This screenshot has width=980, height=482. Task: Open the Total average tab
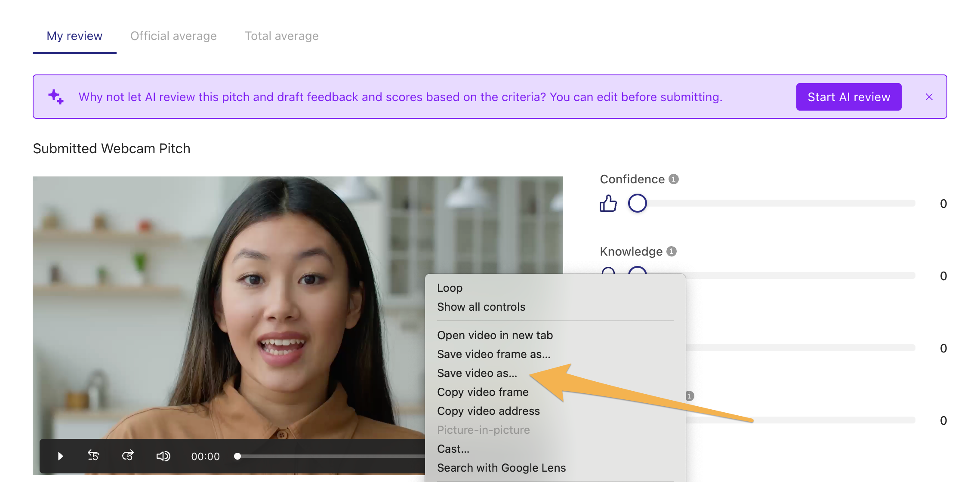(x=281, y=36)
